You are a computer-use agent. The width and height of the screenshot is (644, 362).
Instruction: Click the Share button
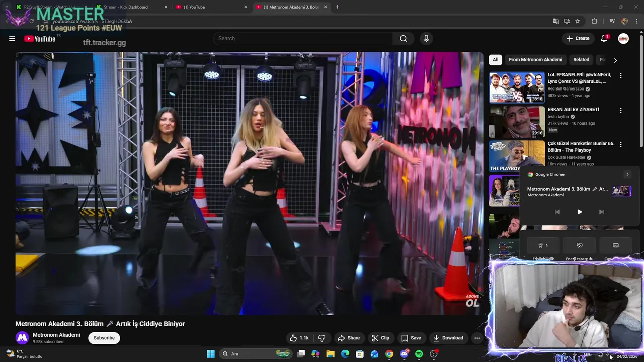pyautogui.click(x=349, y=338)
